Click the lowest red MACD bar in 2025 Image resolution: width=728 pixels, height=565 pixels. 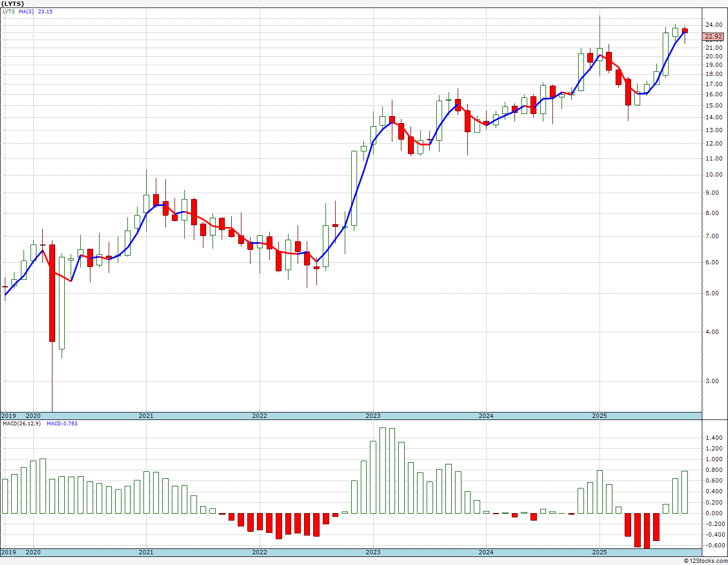(647, 531)
